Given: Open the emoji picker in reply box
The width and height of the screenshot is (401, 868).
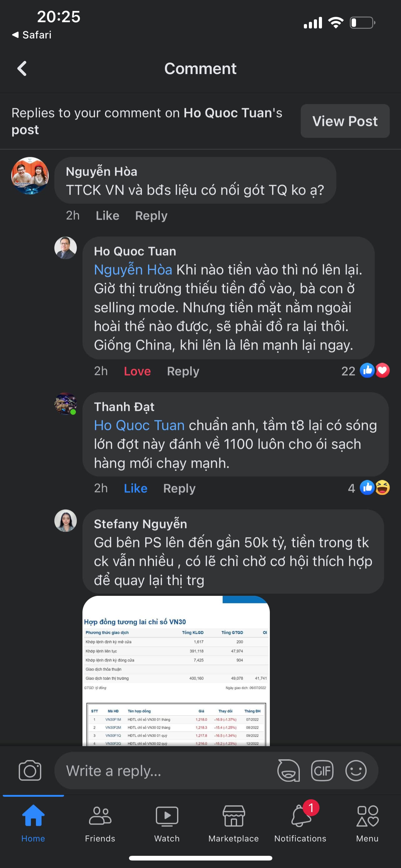Looking at the screenshot, I should pos(355,770).
